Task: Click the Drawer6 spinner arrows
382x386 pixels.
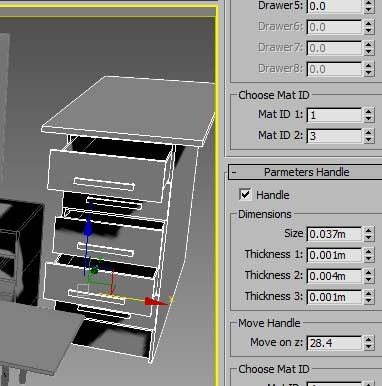Action: coord(369,27)
